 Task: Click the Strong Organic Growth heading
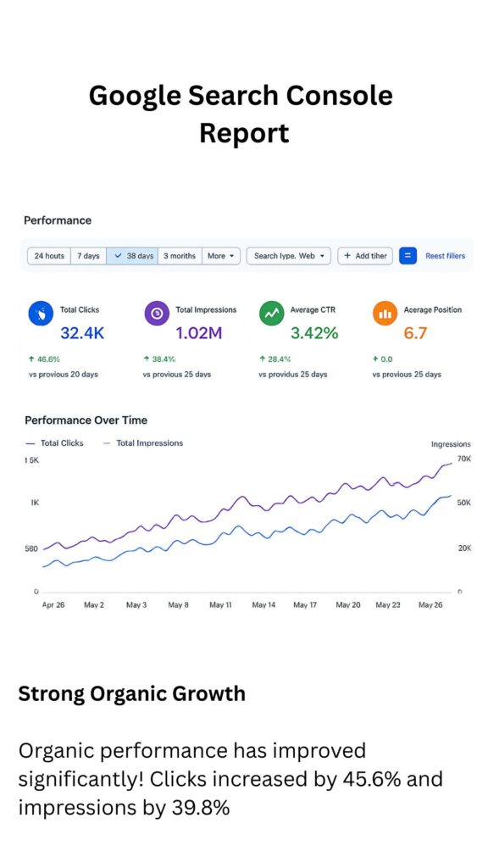pyautogui.click(x=131, y=693)
